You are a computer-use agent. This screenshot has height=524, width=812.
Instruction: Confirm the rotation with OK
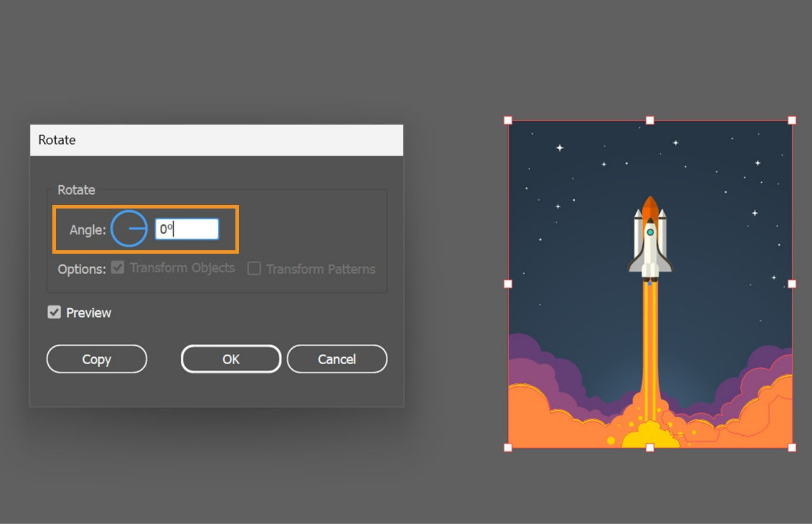pyautogui.click(x=231, y=358)
